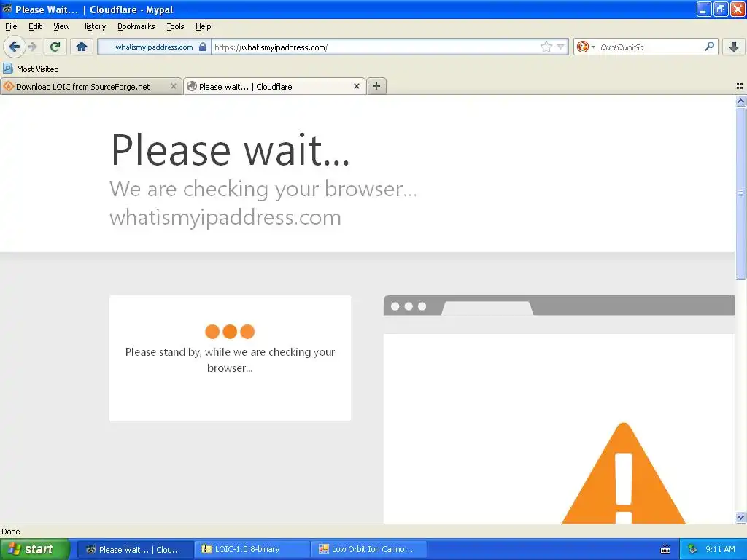747x560 pixels.
Task: Open the View menu
Action: click(61, 26)
